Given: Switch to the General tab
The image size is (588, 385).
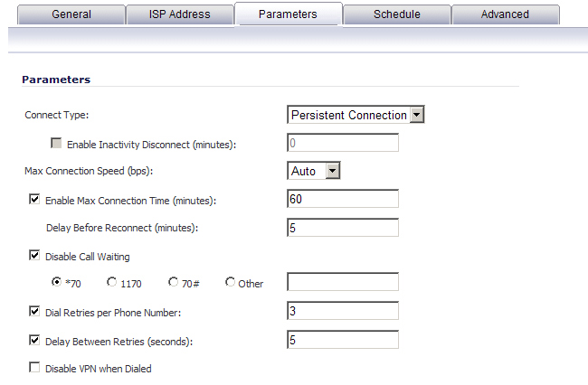Looking at the screenshot, I should 71,14.
